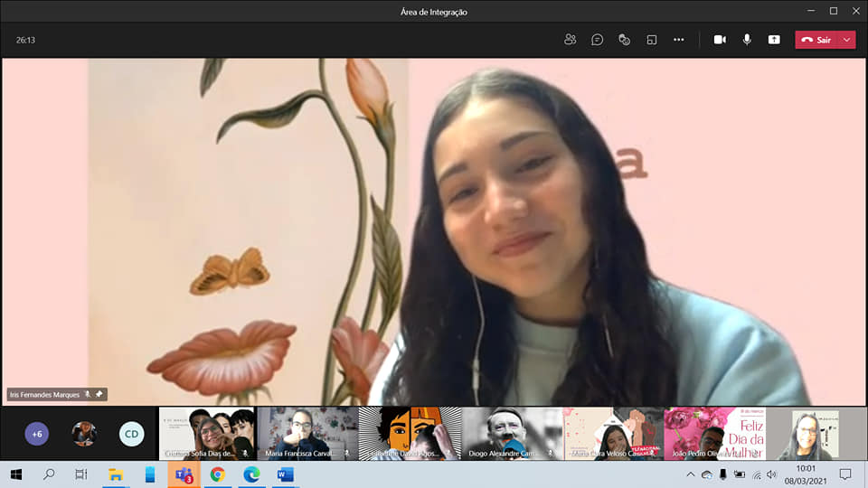Open the participants list panel
Screen dimensions: 868x488
click(570, 40)
